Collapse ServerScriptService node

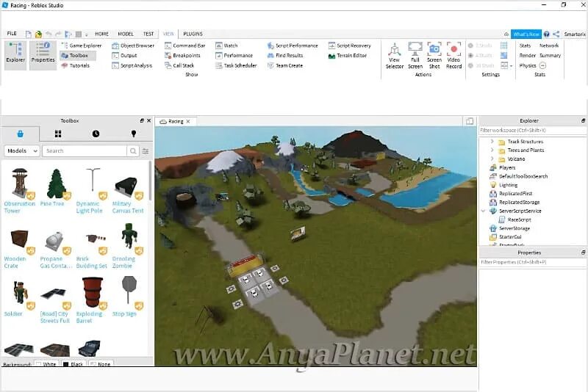(484, 211)
